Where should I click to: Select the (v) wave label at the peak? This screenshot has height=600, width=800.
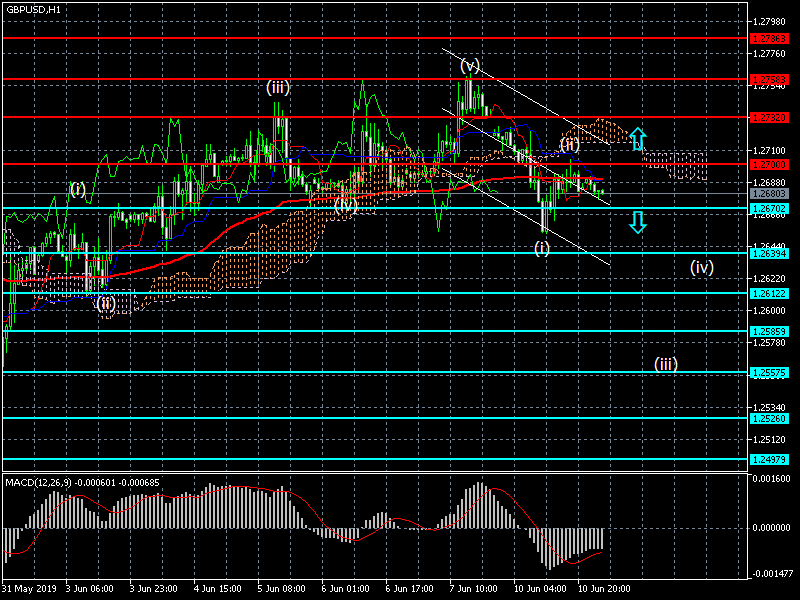click(x=470, y=65)
